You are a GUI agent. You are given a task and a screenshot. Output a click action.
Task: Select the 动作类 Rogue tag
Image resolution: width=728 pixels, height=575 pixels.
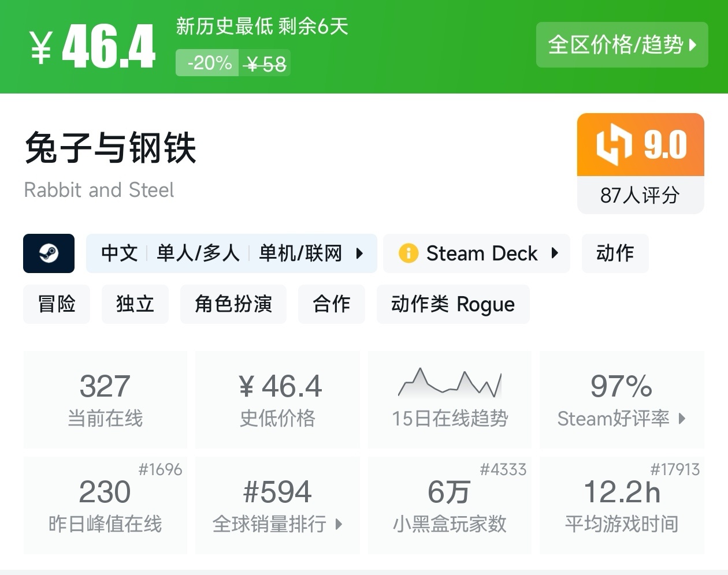[x=452, y=304]
